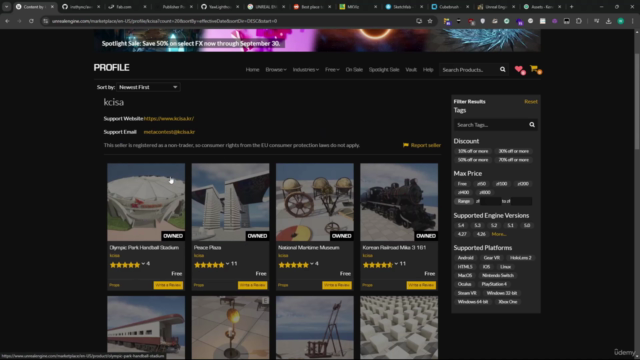Toggle the 50% off or more filter
Viewport: 640px width, 360px height.
(473, 160)
